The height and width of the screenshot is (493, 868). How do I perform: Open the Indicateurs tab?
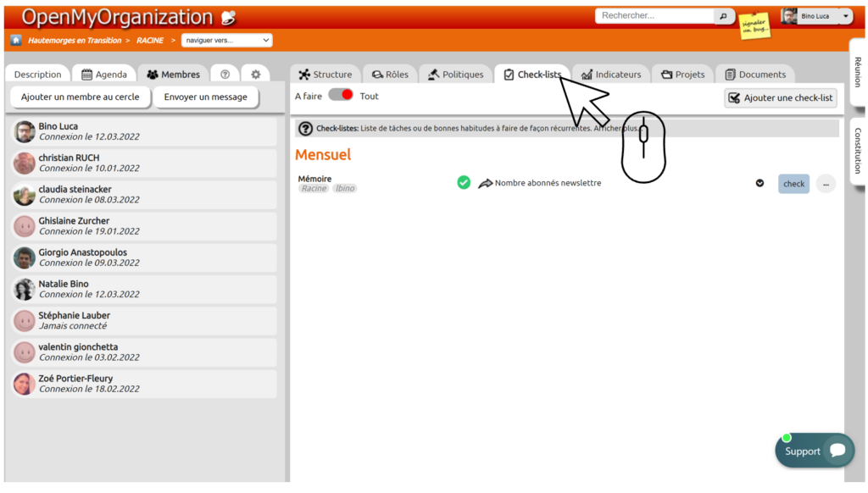point(611,75)
